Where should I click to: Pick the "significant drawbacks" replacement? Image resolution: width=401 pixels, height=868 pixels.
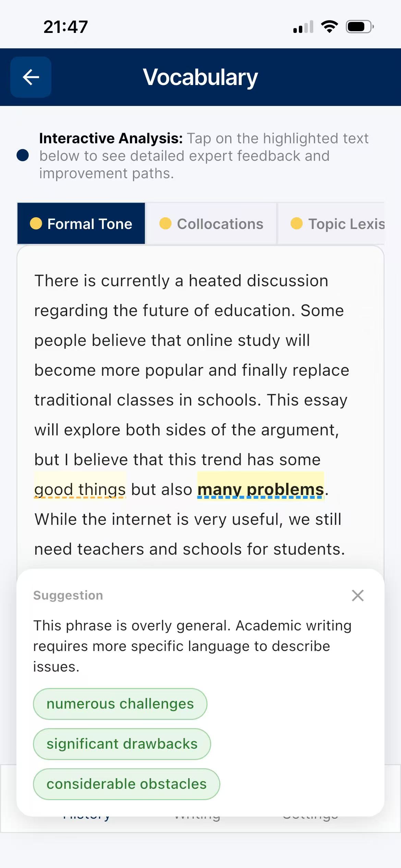pos(122,744)
